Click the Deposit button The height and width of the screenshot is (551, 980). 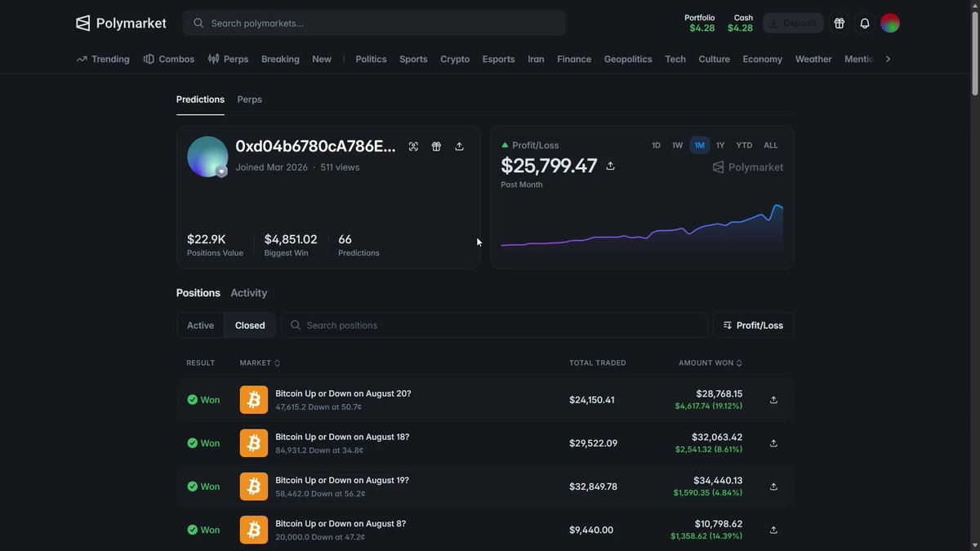coord(793,23)
